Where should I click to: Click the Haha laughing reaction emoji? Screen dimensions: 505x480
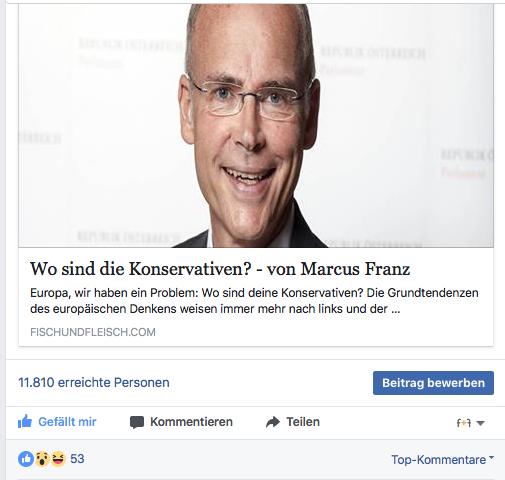58,459
